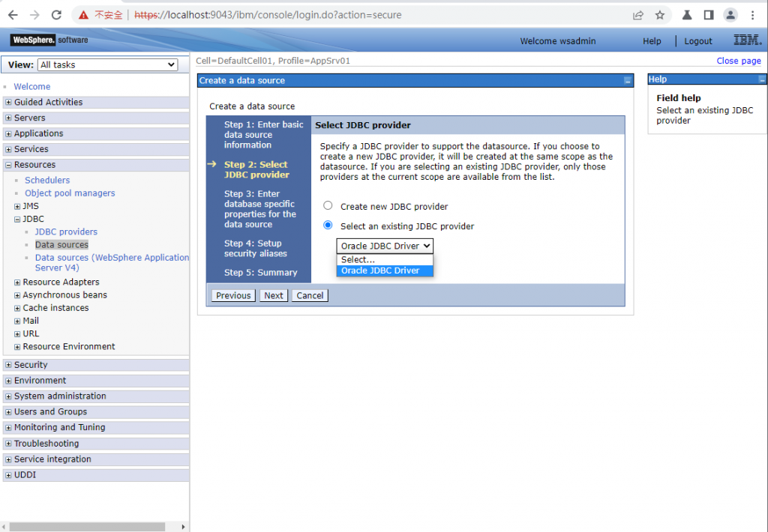The width and height of the screenshot is (768, 532).
Task: Go back with browser back arrow
Action: pyautogui.click(x=13, y=15)
